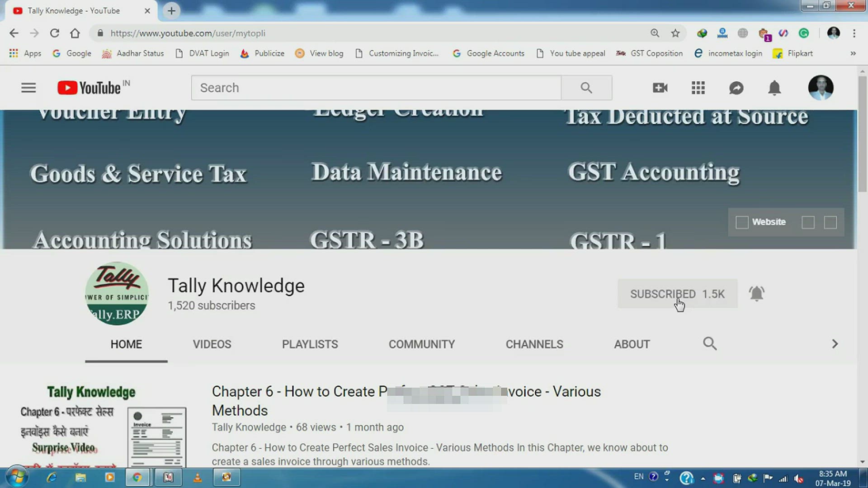
Task: Open Google Accounts bookmark
Action: pos(489,53)
